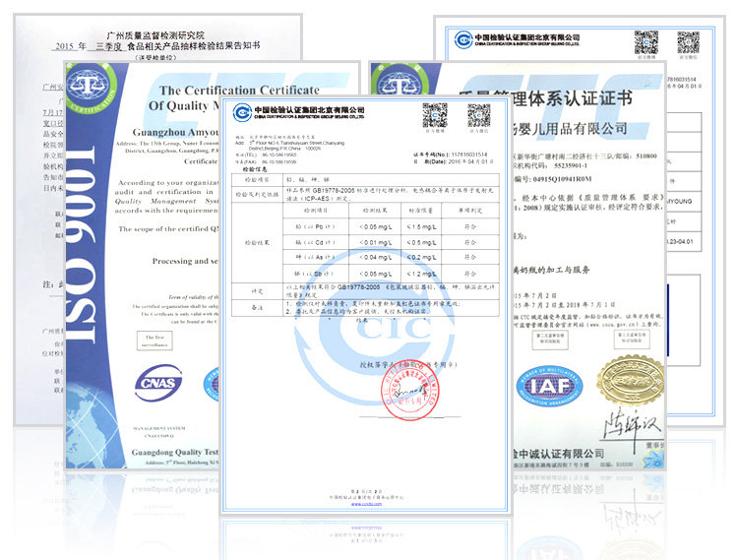This screenshot has width=738, height=560.
Task: Click the '<0.05 mg/L' result in the Pb row
Action: pos(375,226)
